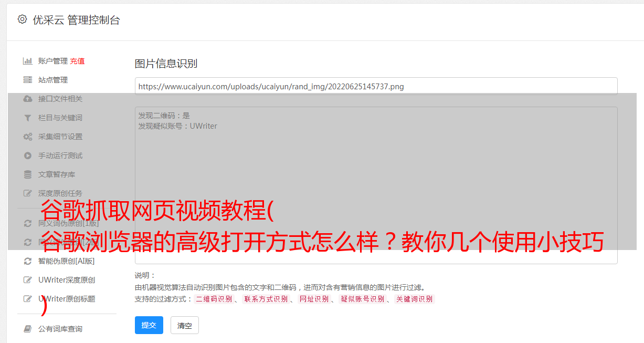This screenshot has height=343, width=644.
Task: Click the red 充值 link
Action: pyautogui.click(x=77, y=61)
